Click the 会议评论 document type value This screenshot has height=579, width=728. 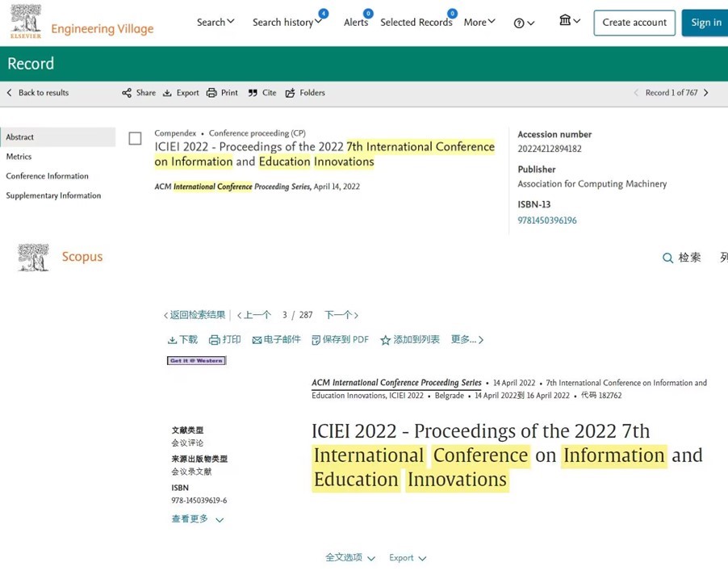[187, 443]
